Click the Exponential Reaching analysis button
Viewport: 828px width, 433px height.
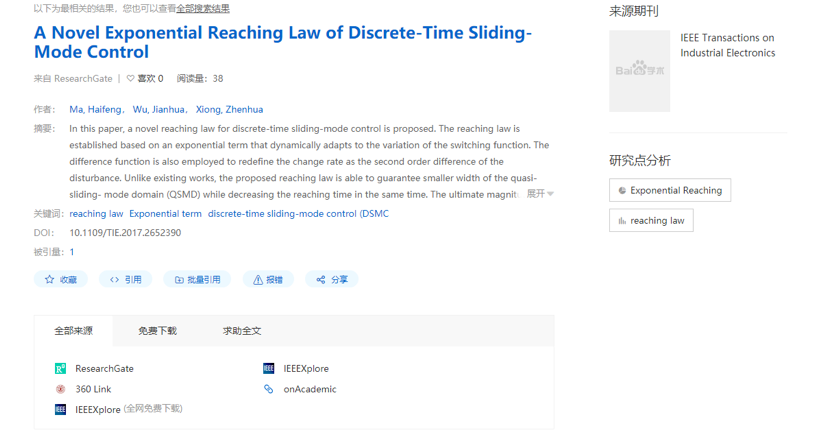point(670,190)
